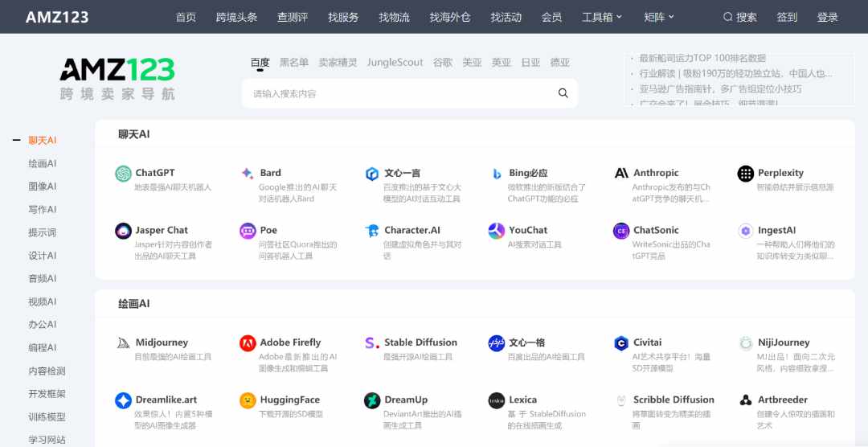Viewport: 868px width, 447px height.
Task: Click the 搜索 button in the header
Action: pos(740,17)
